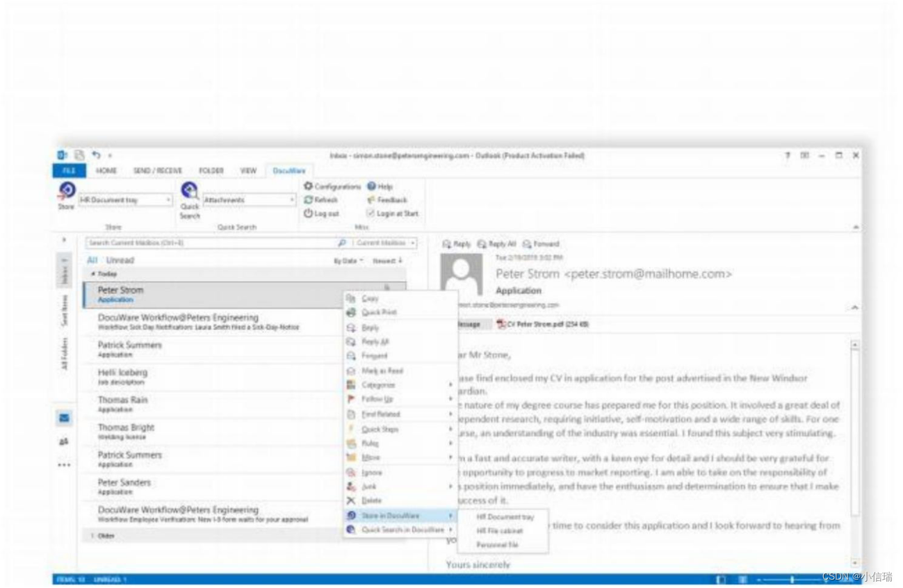Click the Undo arrow in the quick access toolbar

point(96,156)
